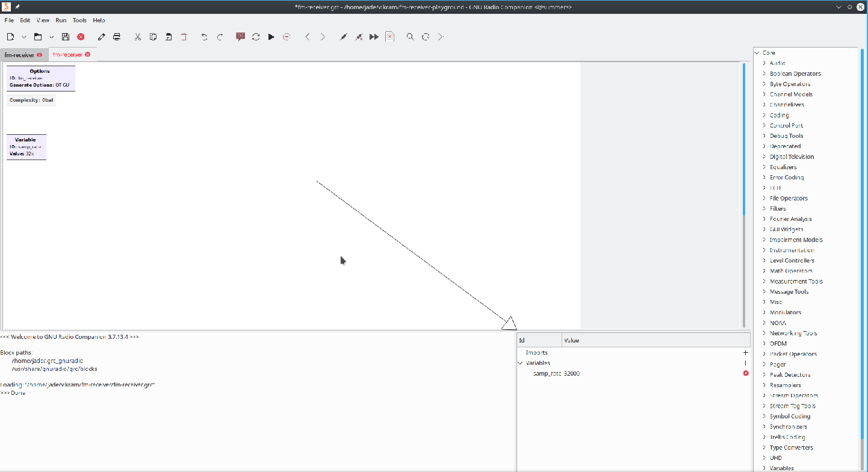Click the canvas vertical scrollbar
The height and width of the screenshot is (472, 868).
pos(744,138)
